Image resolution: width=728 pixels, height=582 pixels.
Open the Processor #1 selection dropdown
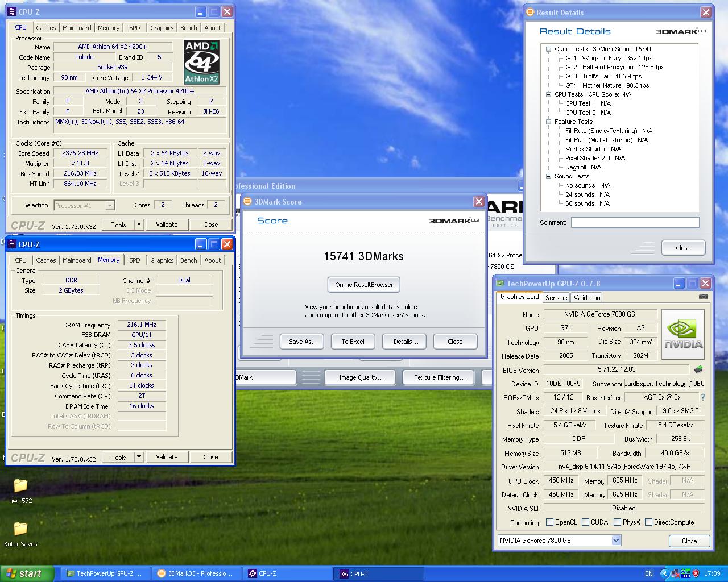110,205
